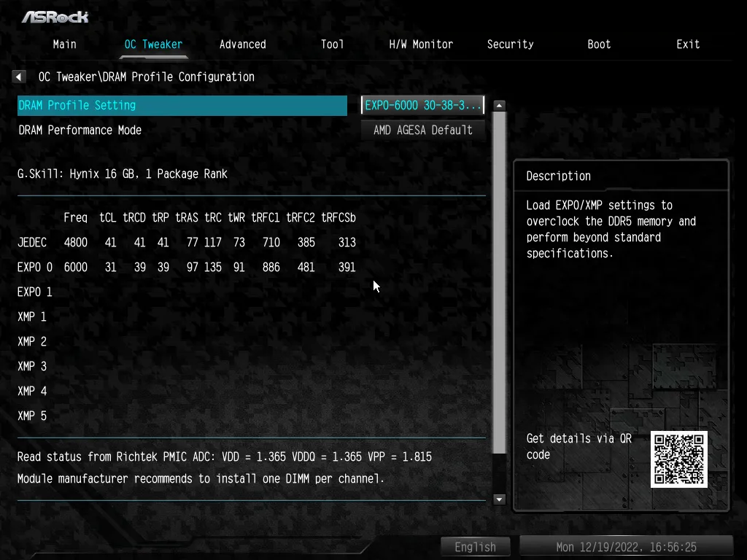The width and height of the screenshot is (747, 560).
Task: Click the vertical scrollbar thumb
Action: (x=499, y=282)
